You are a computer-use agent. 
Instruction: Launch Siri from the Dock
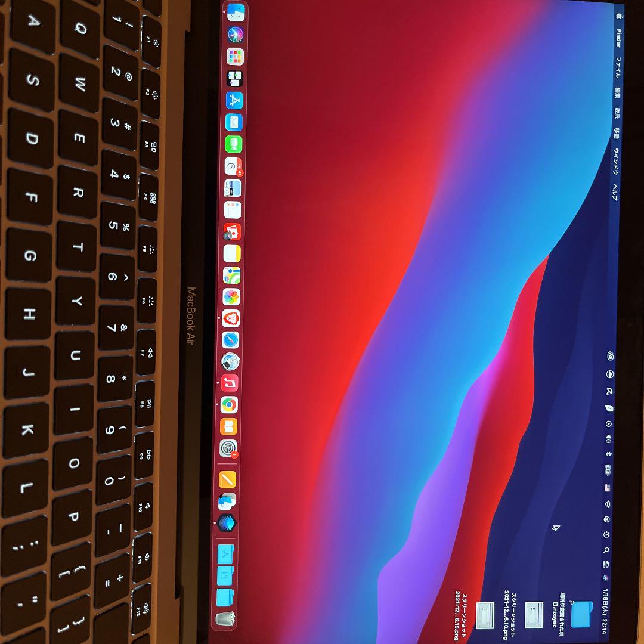236,35
